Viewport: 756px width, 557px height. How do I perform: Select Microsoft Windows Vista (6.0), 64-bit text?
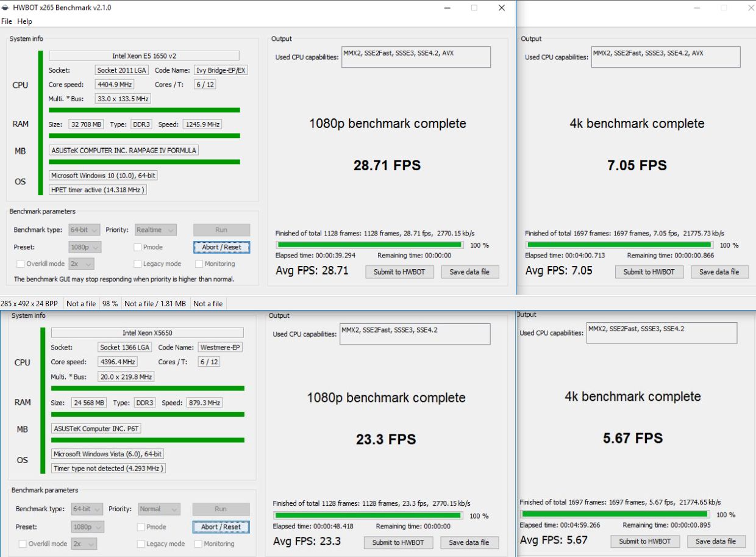coord(107,455)
